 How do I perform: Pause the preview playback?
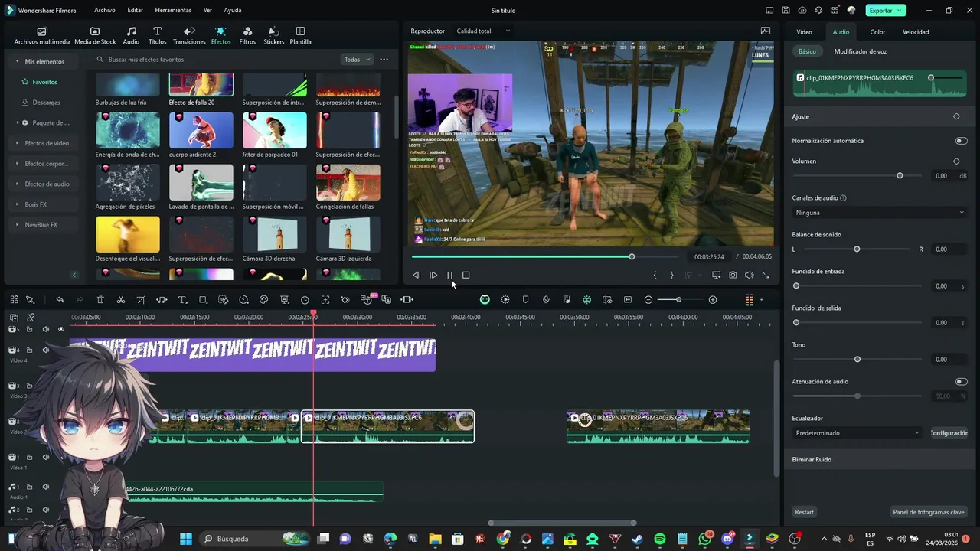449,275
